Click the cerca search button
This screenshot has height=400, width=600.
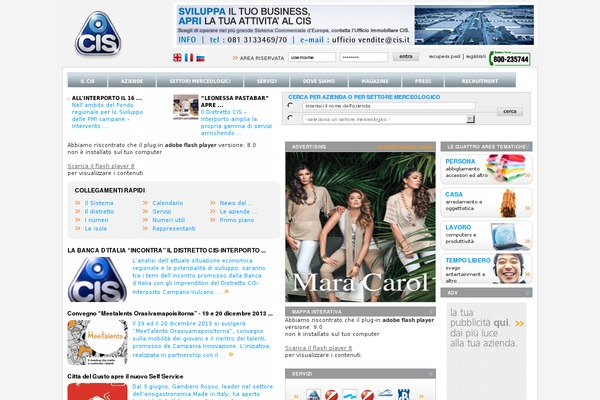[x=510, y=111]
